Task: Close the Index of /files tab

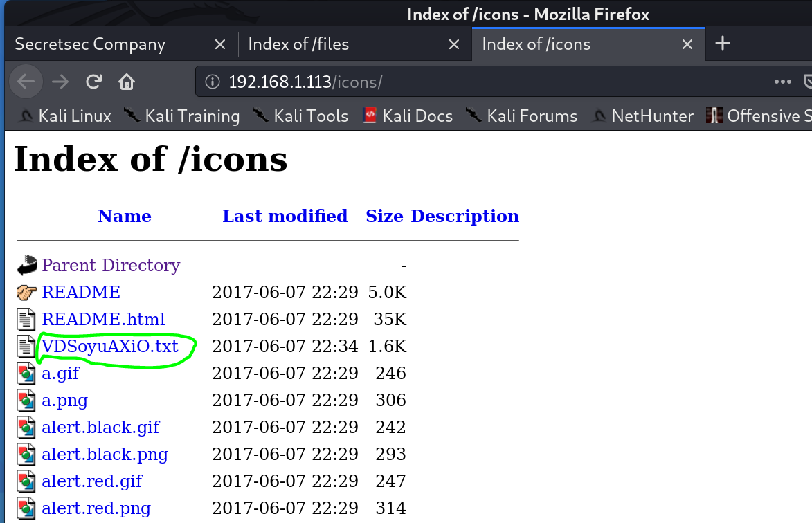Action: point(454,44)
